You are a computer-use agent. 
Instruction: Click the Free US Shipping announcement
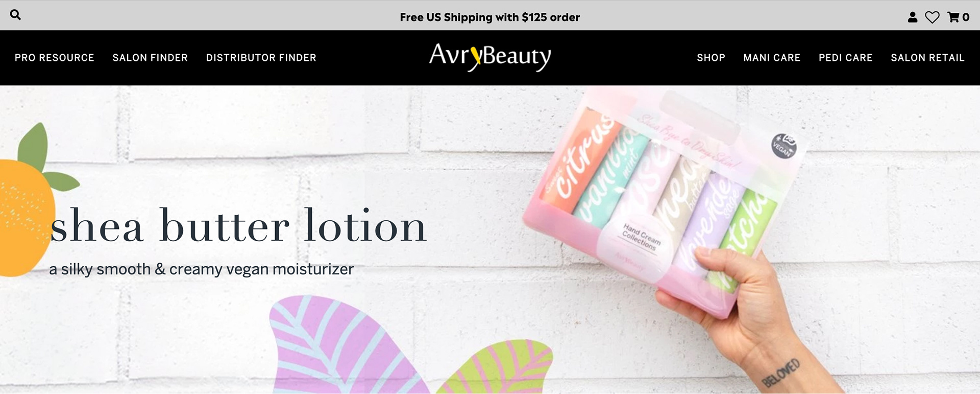[x=490, y=17]
